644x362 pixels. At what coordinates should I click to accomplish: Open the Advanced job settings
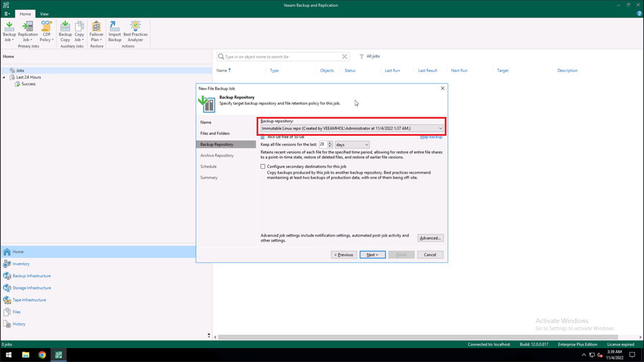click(430, 238)
